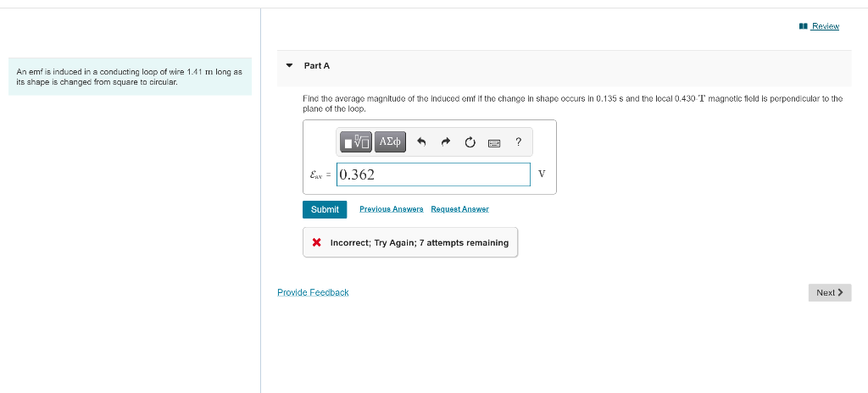Click the Part A heading
Viewport: 868px width, 393px height.
(x=317, y=65)
